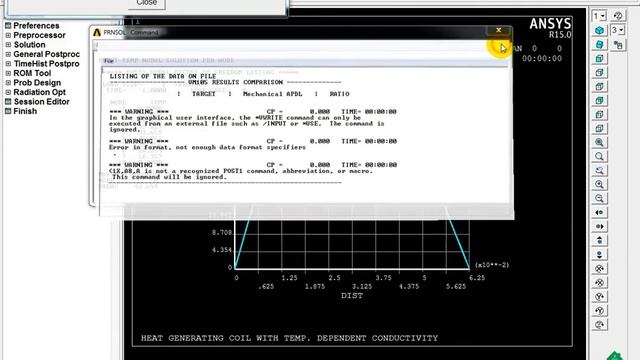Pan the model down
This screenshot has width=640, height=360.
tap(599, 254)
